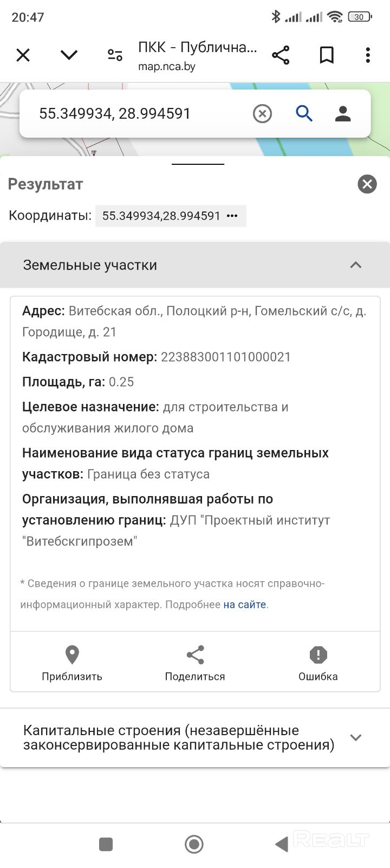Minimize the tab with the down chevron

(69, 55)
